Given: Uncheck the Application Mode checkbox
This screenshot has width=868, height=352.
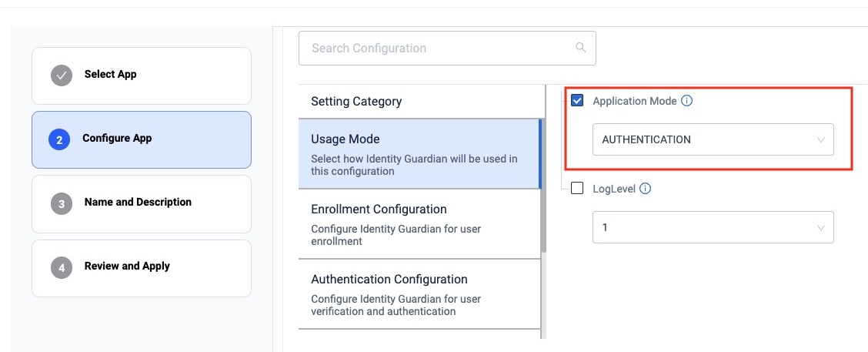Looking at the screenshot, I should coord(577,101).
